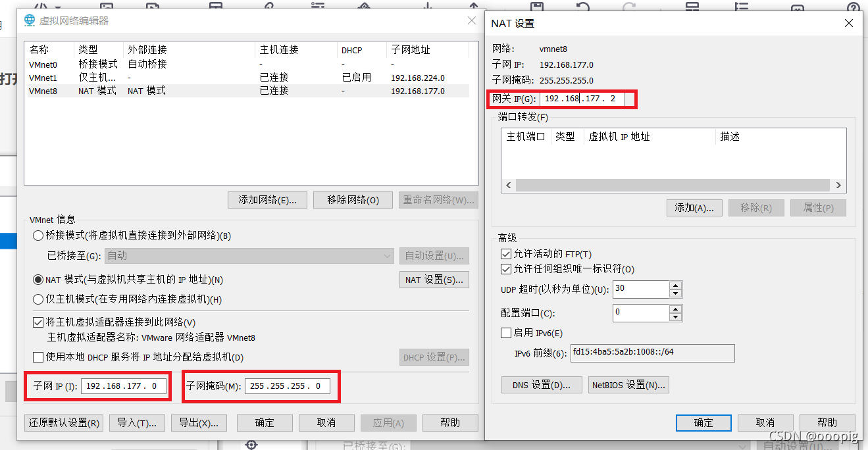
Task: Click 确定 in Virtual Network Editor
Action: 265,422
